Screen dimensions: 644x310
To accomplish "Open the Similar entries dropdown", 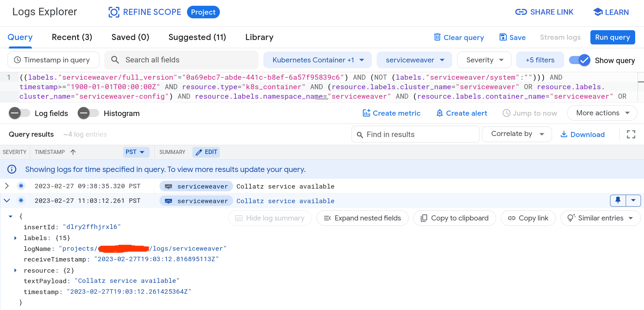I will click(601, 218).
